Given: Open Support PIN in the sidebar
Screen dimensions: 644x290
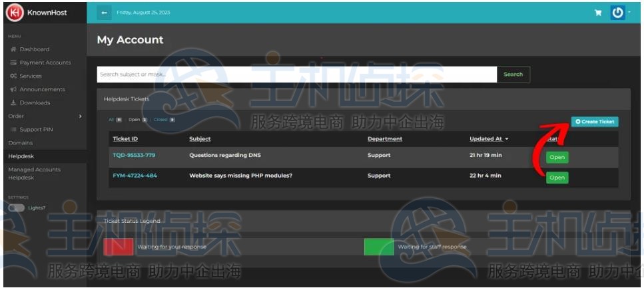Looking at the screenshot, I should tap(36, 130).
